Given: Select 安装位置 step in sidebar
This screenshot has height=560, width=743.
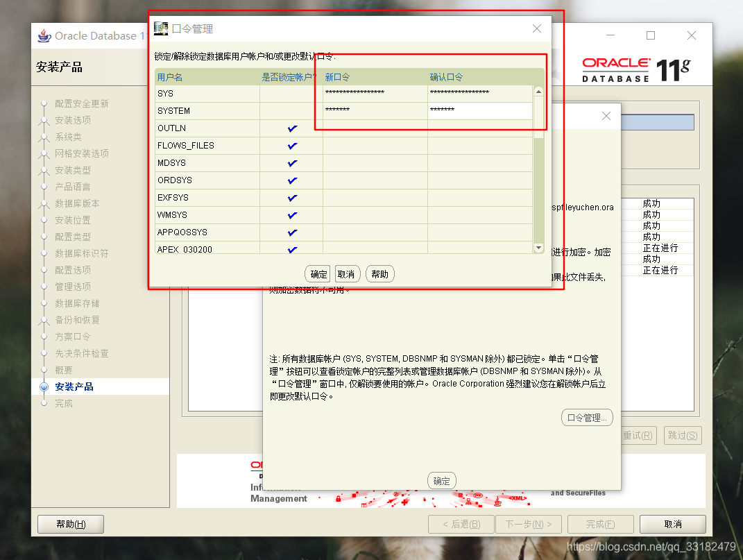Looking at the screenshot, I should pos(73,220).
